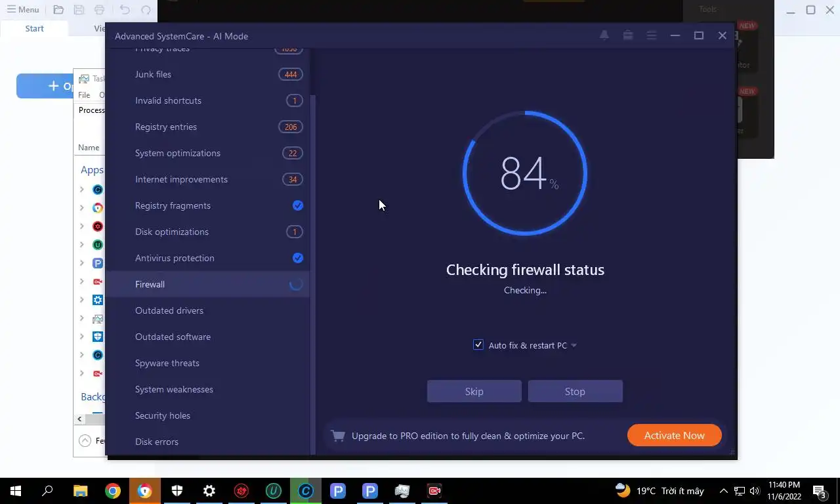Open the toolbox icon in the title bar

click(628, 35)
